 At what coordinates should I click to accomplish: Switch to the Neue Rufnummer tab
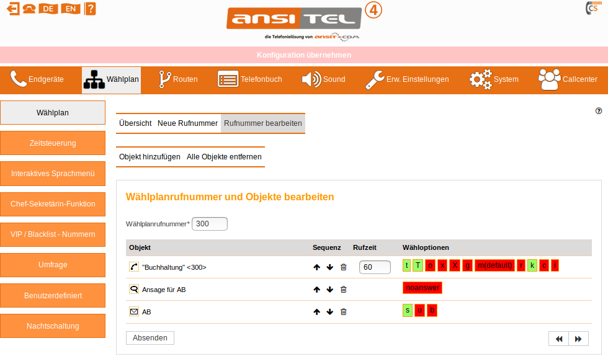tap(187, 123)
